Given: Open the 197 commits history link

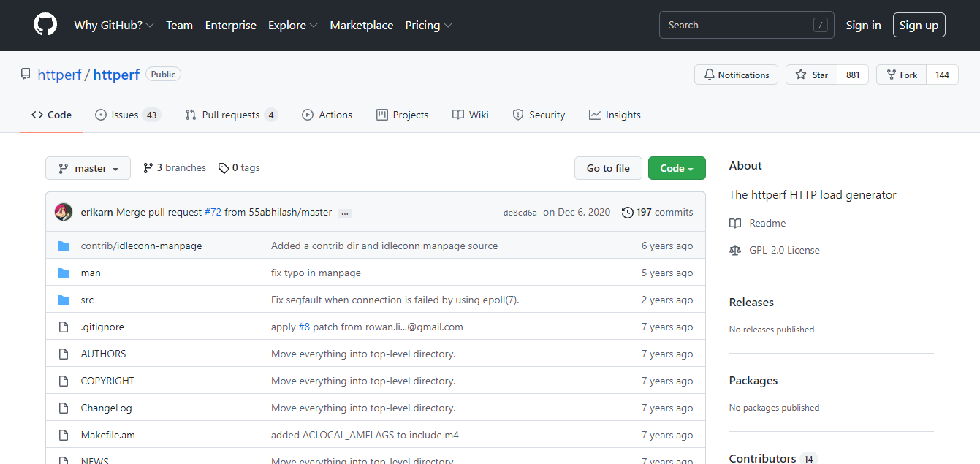Looking at the screenshot, I should click(x=658, y=212).
